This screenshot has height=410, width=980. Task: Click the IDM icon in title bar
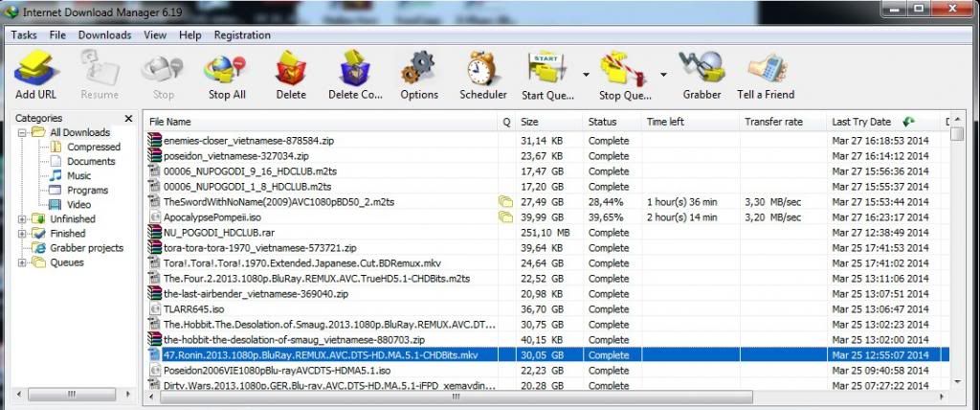(11, 11)
